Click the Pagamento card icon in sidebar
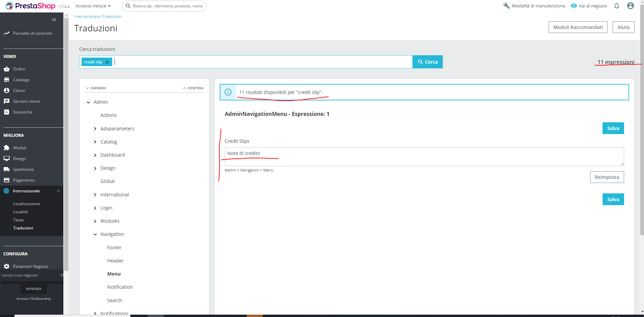 coord(6,180)
